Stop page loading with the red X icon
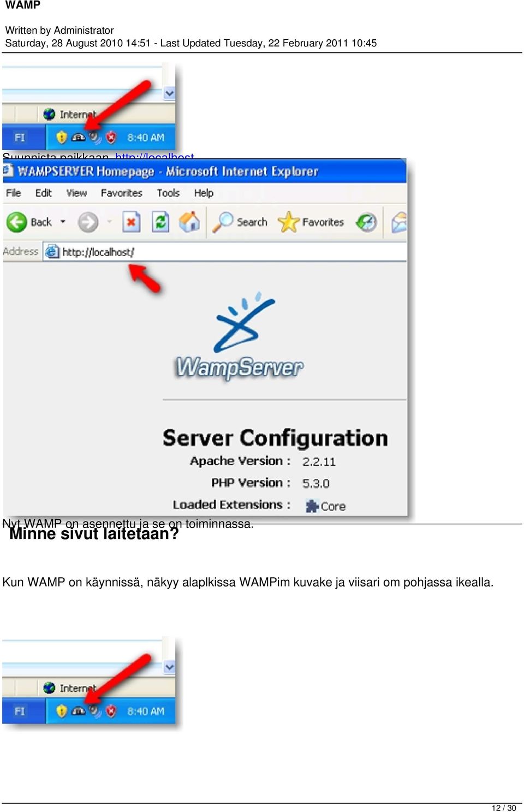This screenshot has height=812, width=524. 131,222
